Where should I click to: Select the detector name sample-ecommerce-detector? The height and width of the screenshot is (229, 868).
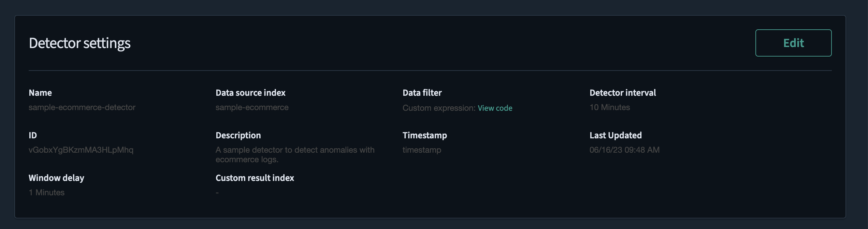pos(82,107)
